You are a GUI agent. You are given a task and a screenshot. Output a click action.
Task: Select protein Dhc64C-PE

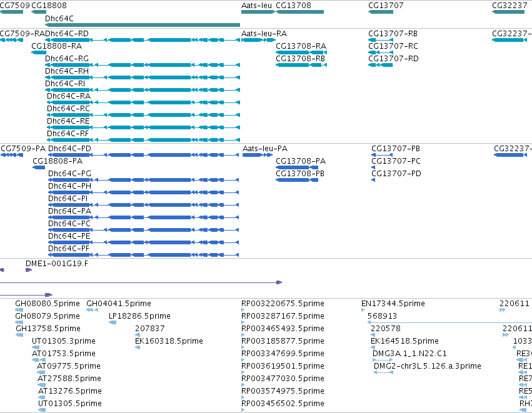coord(144,242)
